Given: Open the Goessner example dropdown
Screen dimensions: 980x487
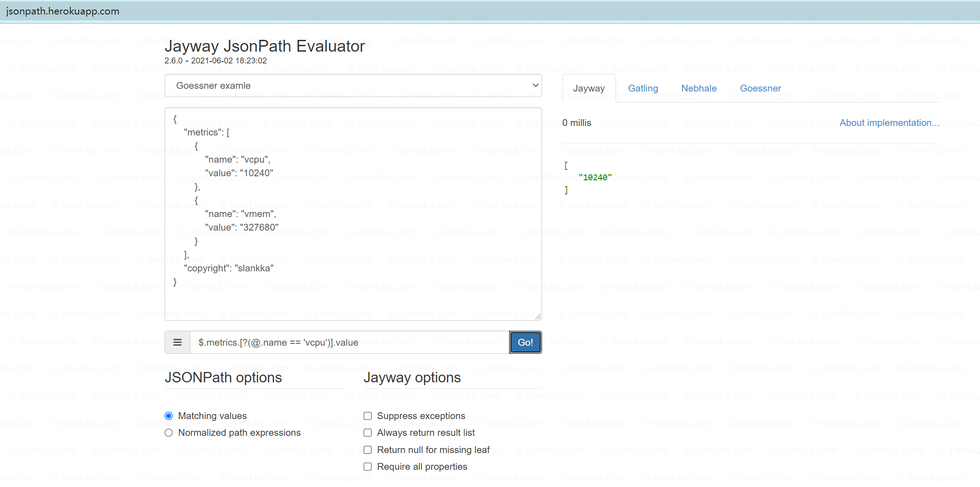Looking at the screenshot, I should point(353,86).
